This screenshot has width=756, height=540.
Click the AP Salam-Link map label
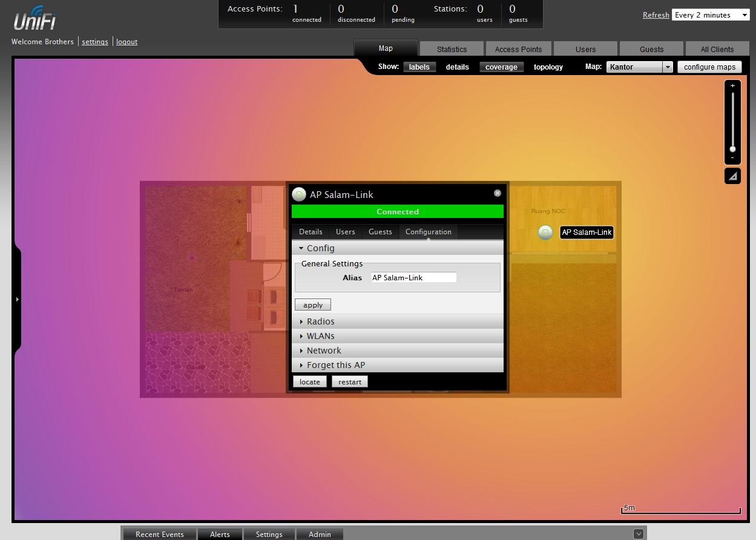[587, 232]
